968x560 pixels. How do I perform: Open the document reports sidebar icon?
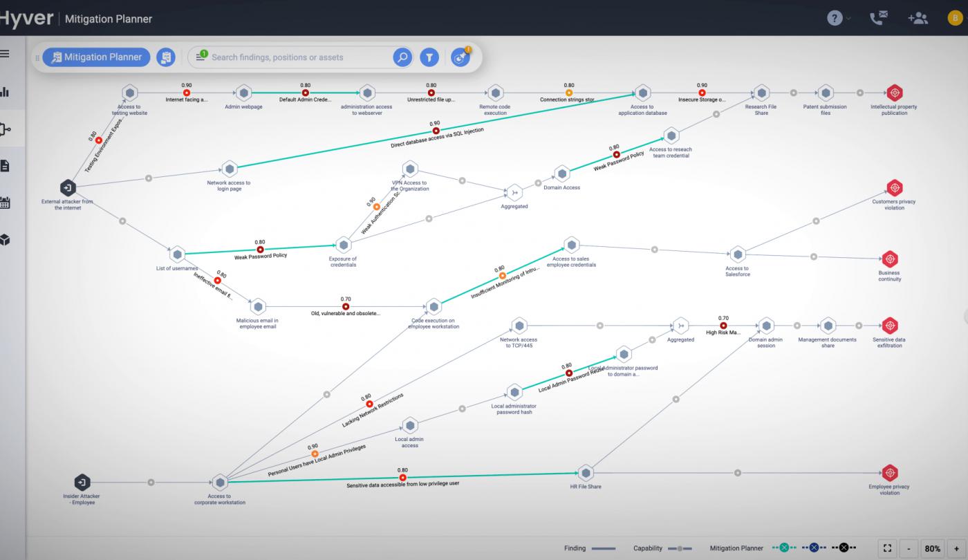tap(4, 165)
